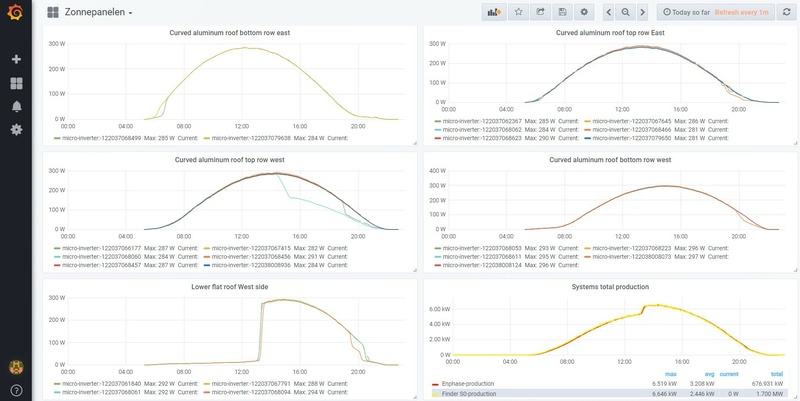Click the Create plus icon in sidebar

(16, 59)
